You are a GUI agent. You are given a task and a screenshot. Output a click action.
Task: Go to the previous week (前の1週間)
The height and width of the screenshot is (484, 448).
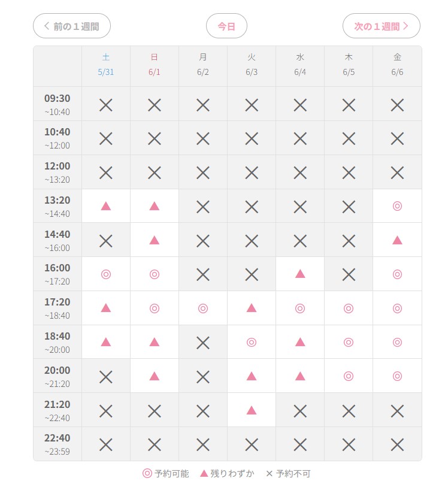point(72,26)
